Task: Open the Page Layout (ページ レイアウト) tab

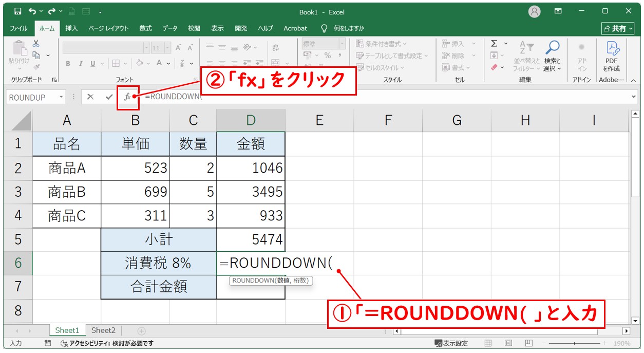Action: click(108, 28)
